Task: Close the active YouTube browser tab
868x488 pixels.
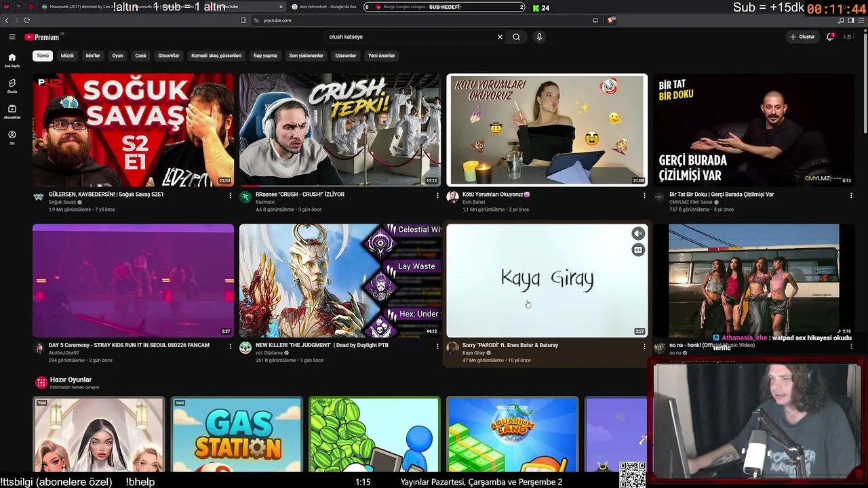Action: [x=281, y=7]
